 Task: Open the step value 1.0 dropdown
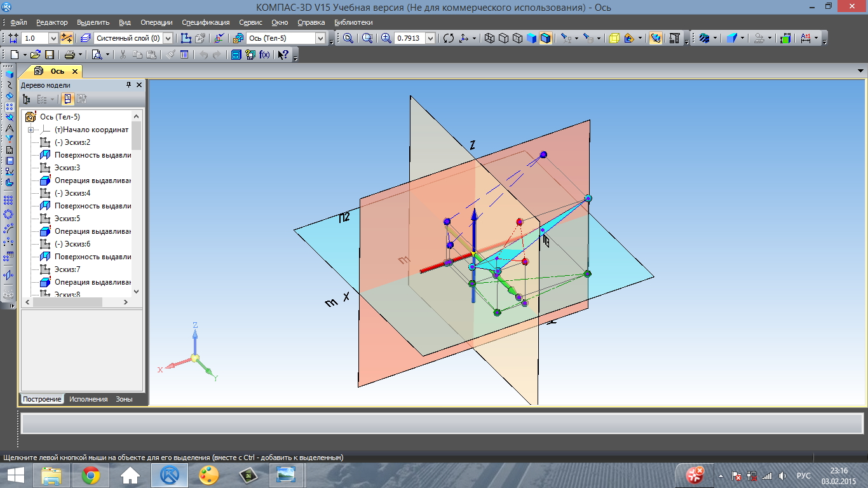(x=53, y=38)
